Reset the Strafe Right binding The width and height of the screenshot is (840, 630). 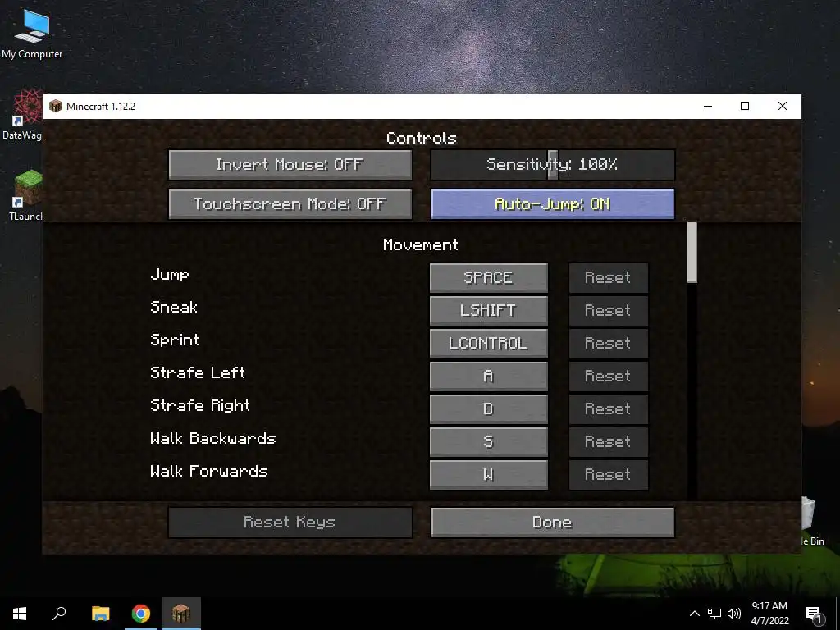(608, 409)
